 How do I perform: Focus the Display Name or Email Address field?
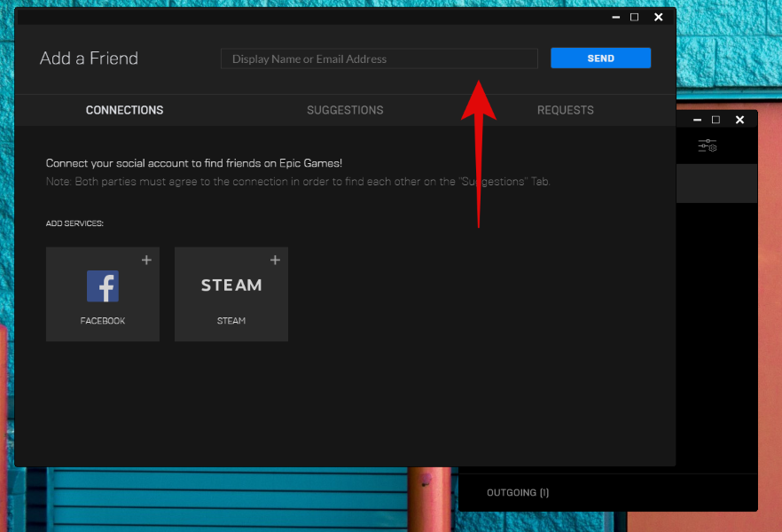(x=379, y=59)
